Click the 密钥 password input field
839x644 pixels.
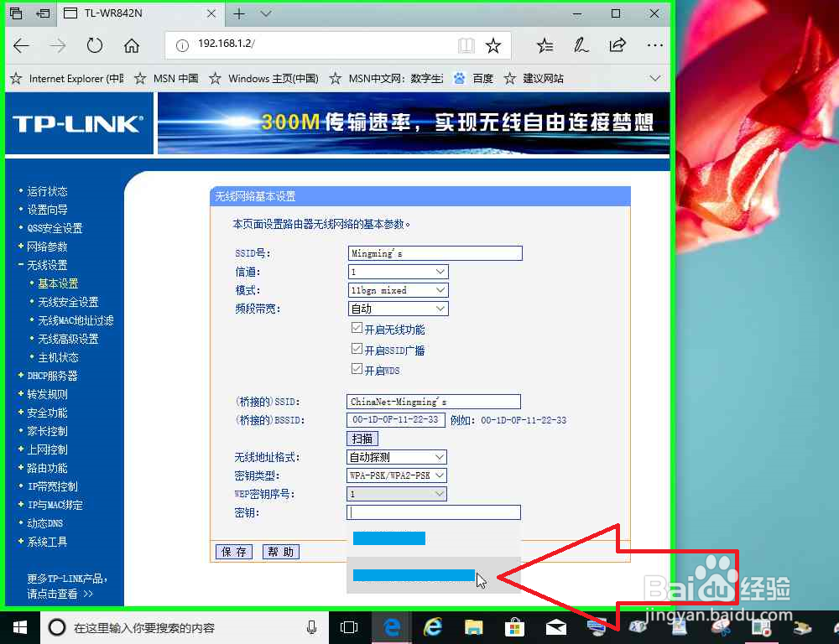point(434,512)
